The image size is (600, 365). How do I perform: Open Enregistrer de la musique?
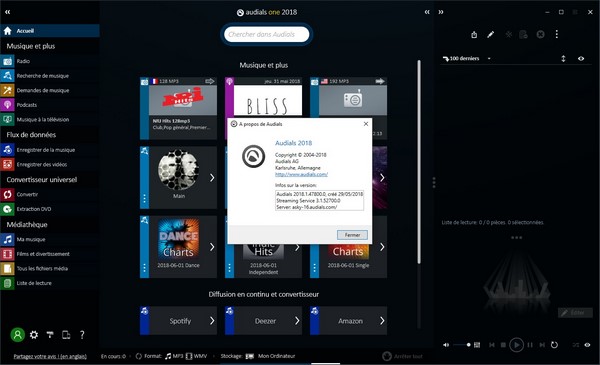coord(50,150)
